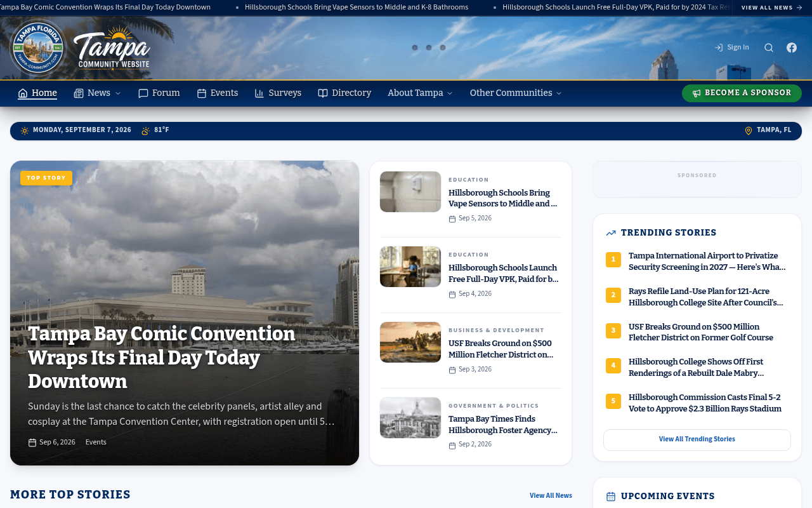Screen dimensions: 812x508
Task: Select the first hero carousel dot
Action: 415,48
